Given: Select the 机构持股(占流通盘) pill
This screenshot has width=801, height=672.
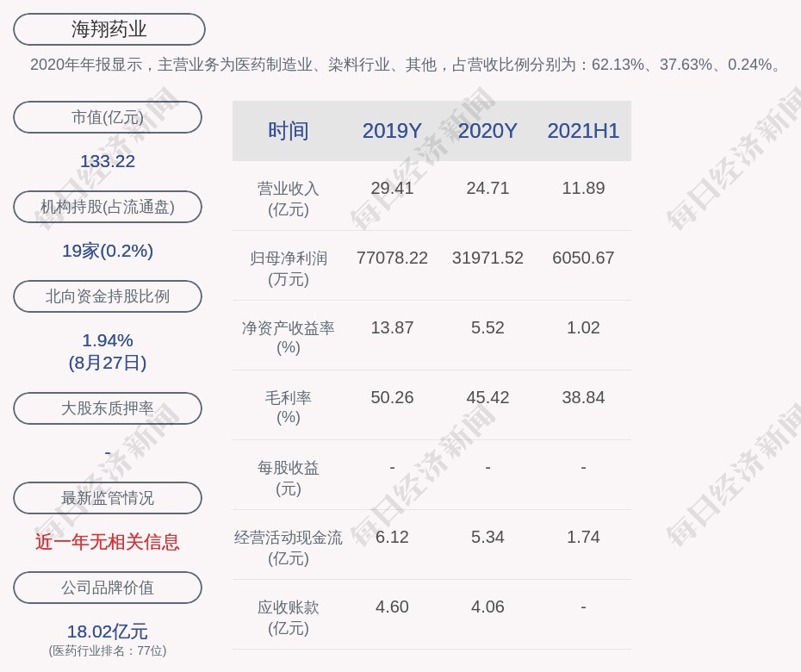Looking at the screenshot, I should tap(108, 207).
